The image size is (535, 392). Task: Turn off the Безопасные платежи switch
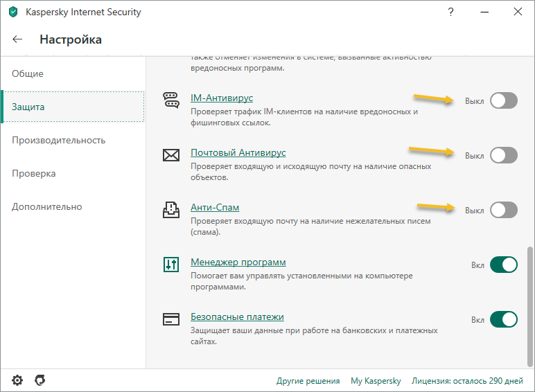tap(503, 319)
